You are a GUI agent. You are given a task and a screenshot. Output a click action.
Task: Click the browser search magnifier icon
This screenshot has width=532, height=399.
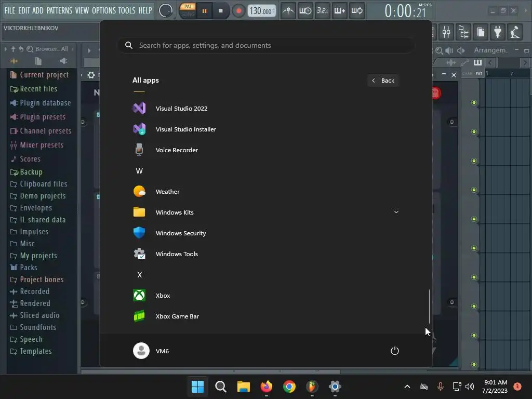point(30,49)
